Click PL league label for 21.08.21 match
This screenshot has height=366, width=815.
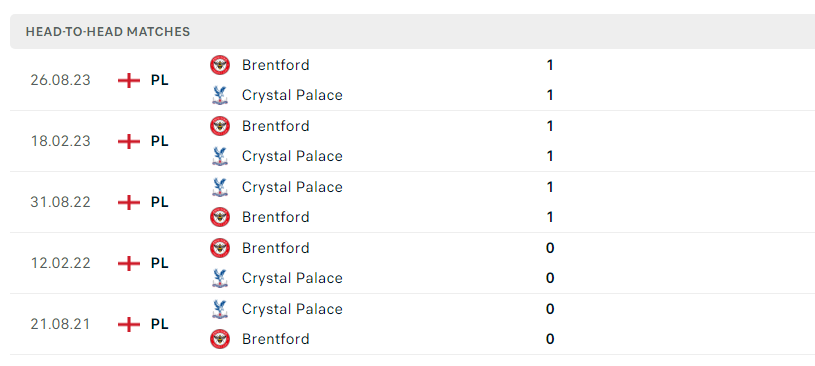click(x=160, y=324)
